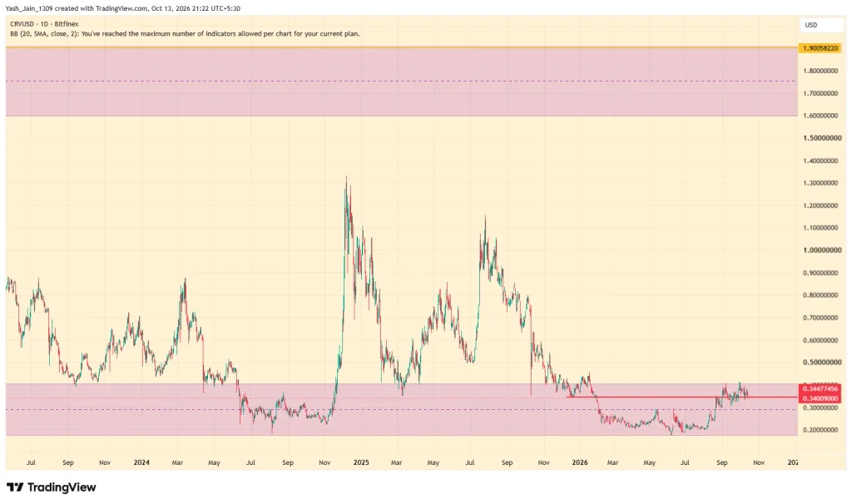Image resolution: width=852 pixels, height=504 pixels.
Task: Open the USD currency selector
Action: coord(821,25)
